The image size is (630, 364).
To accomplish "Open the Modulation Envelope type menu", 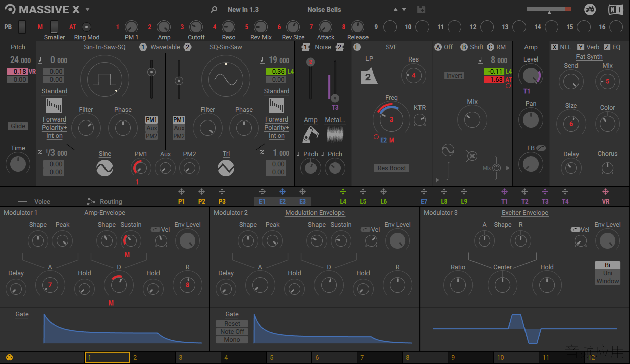I will [x=315, y=213].
